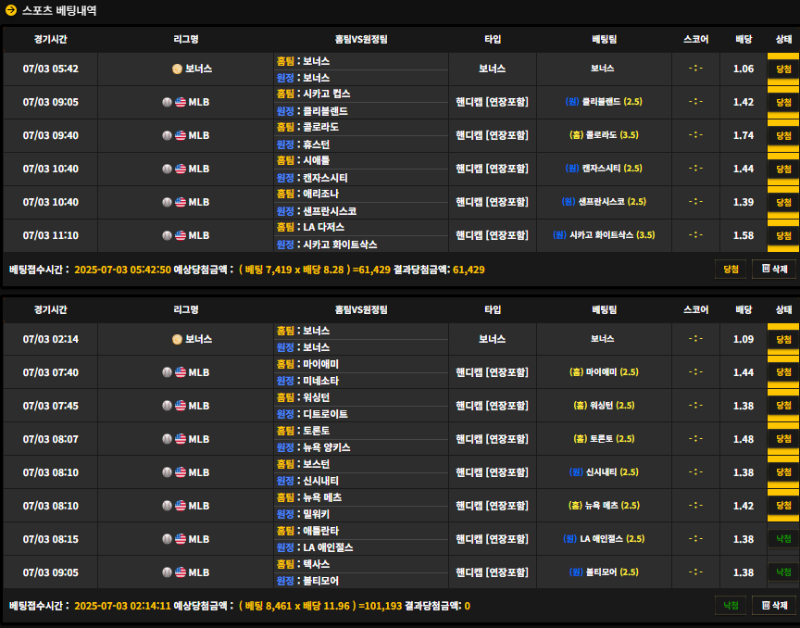Click the 당첨 button in the 7,419 slip footer
800x628 pixels.
pyautogui.click(x=731, y=269)
